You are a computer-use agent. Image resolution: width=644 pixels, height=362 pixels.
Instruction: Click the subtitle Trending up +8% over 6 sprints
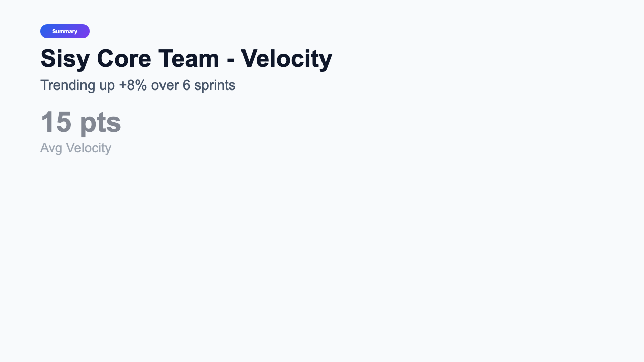[x=137, y=85]
